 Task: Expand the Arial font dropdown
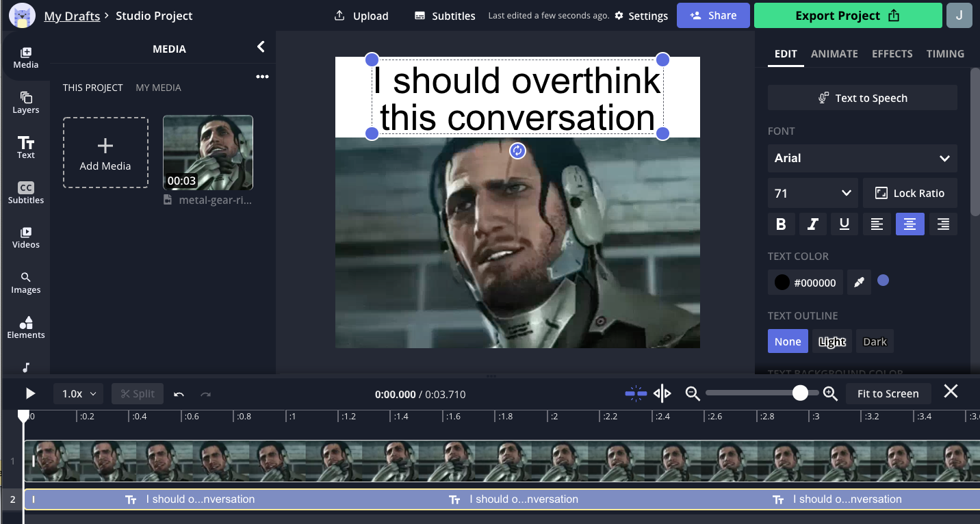[x=862, y=158]
